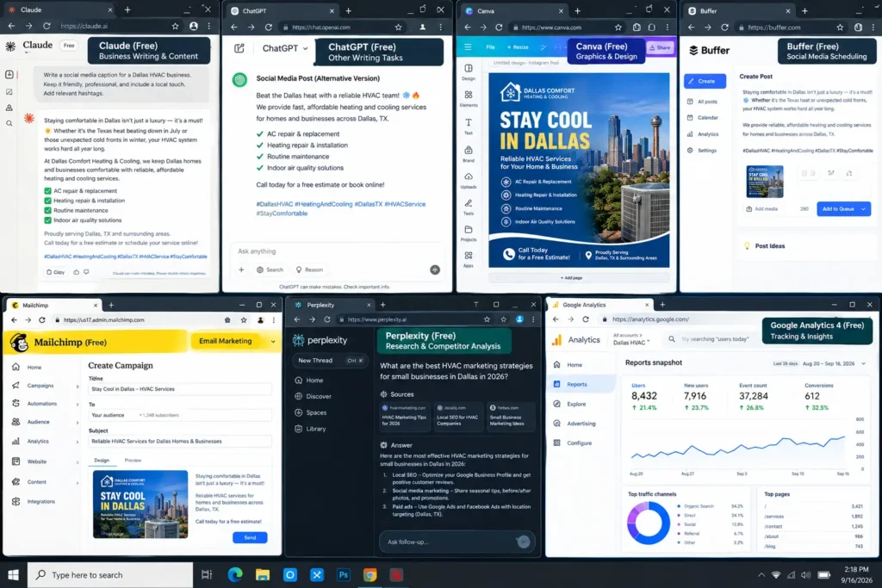Open the Windows Start menu
Image resolution: width=882 pixels, height=588 pixels.
[x=13, y=574]
